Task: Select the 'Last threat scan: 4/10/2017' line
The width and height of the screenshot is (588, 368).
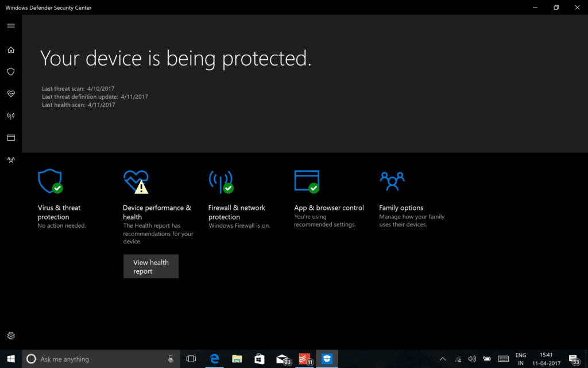Action: click(x=78, y=89)
